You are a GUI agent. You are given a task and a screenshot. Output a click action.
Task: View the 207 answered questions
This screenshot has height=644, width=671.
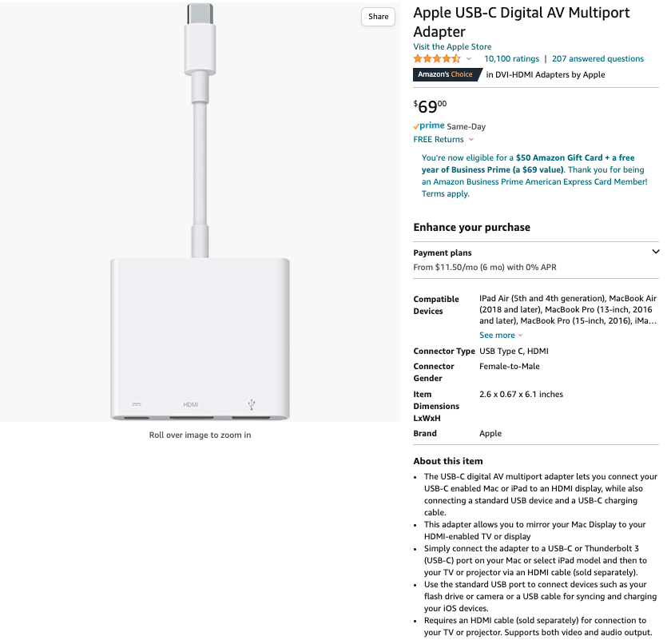(x=598, y=59)
